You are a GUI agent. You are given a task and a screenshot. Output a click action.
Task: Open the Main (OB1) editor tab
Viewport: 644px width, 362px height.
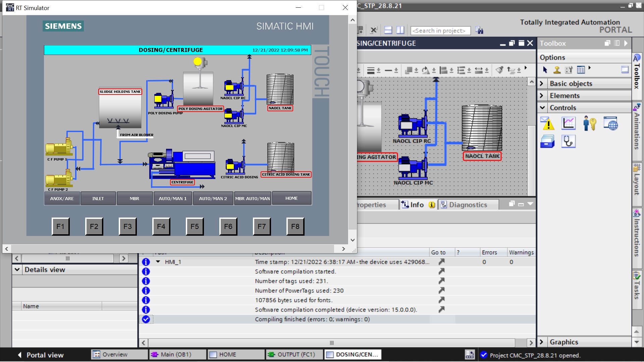click(176, 355)
